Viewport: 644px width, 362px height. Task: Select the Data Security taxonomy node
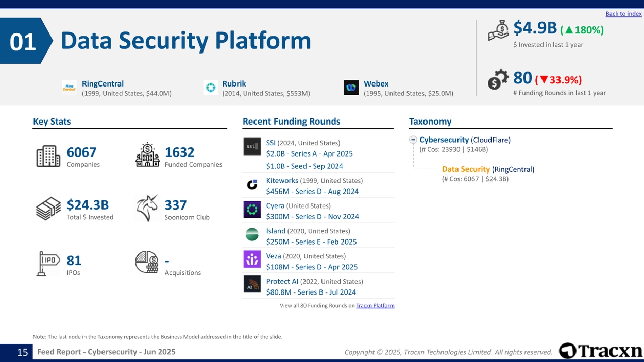pos(466,169)
